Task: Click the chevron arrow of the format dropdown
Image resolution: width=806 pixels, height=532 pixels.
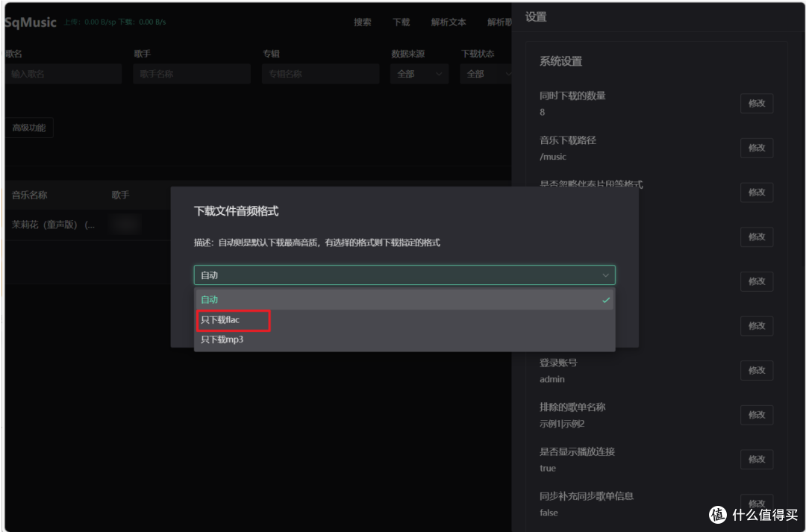Action: tap(605, 275)
